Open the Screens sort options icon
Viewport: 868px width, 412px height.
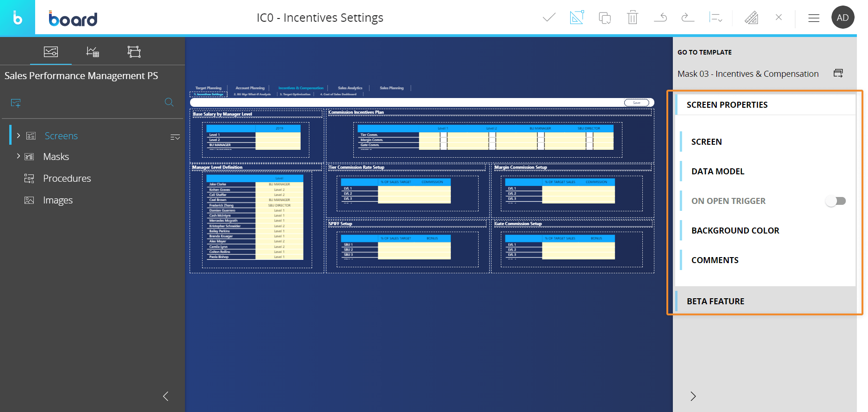[x=175, y=137]
